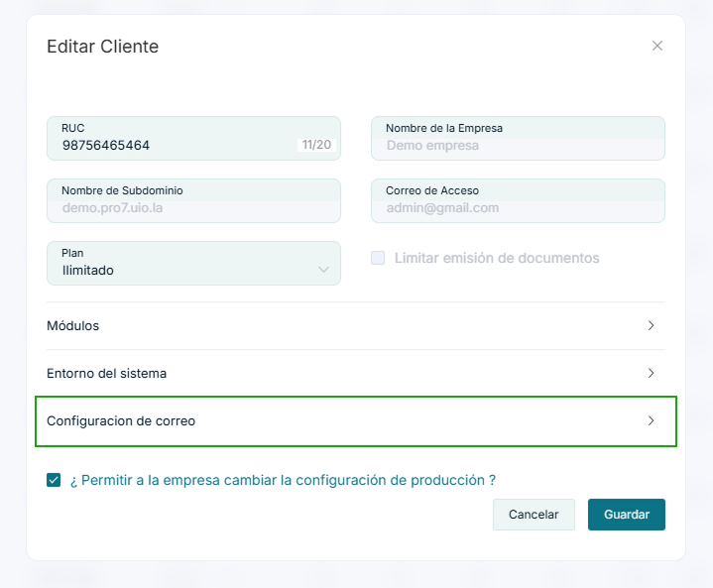
Task: Close the Editar Cliente dialog with X
Action: 656,46
